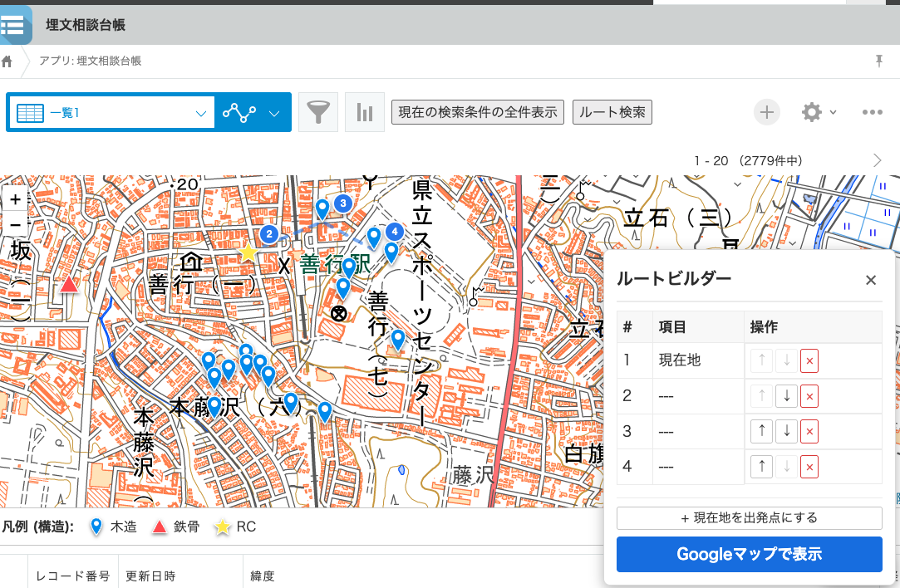Expand the settings gear dropdown arrow
Screen dimensions: 900x588
click(x=833, y=112)
